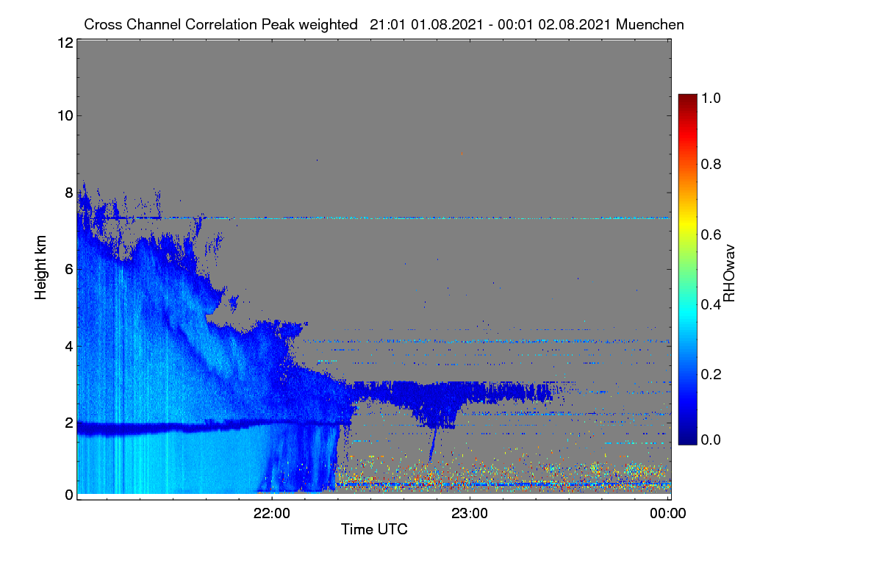Click the colorbar 0.4 value label
The height and width of the screenshot is (588, 882).
[x=714, y=304]
